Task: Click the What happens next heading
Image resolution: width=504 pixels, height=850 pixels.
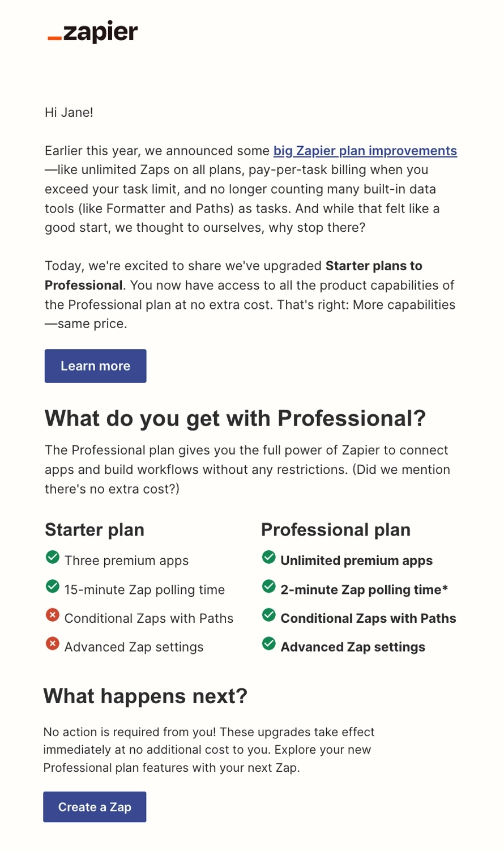Action: [x=146, y=696]
